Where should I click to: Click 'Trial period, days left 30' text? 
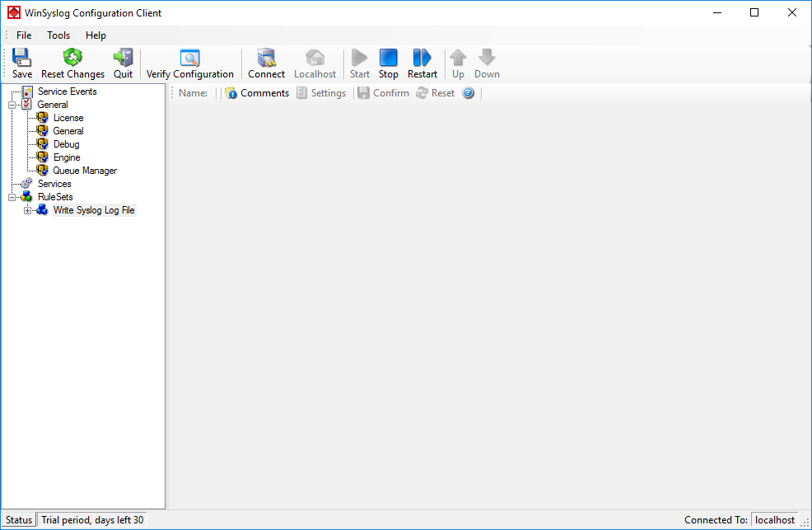pyautogui.click(x=92, y=519)
